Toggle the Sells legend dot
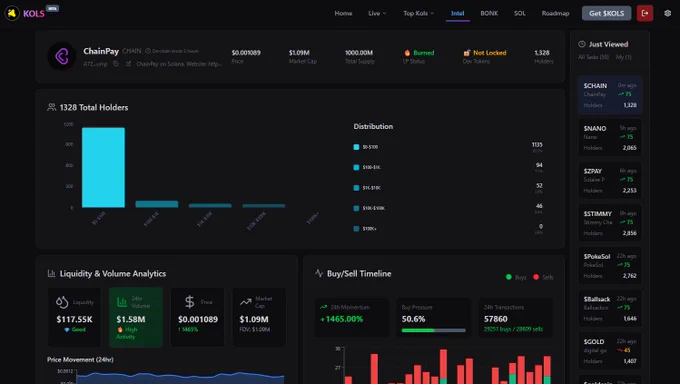 point(536,277)
